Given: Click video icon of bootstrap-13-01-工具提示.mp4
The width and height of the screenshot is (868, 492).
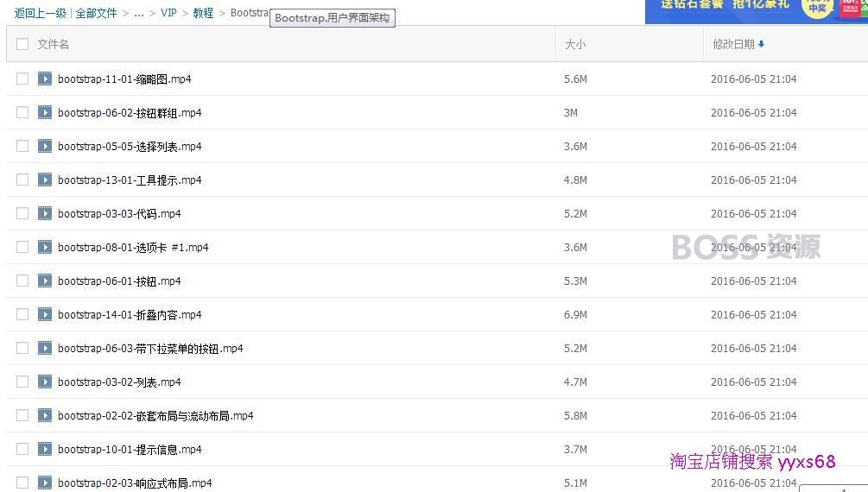Looking at the screenshot, I should [x=45, y=180].
